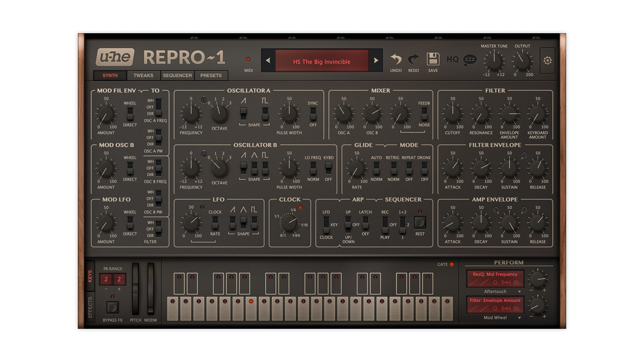Select previous preset with left arrow
Viewport: 644px width, 362px height.
tap(268, 60)
